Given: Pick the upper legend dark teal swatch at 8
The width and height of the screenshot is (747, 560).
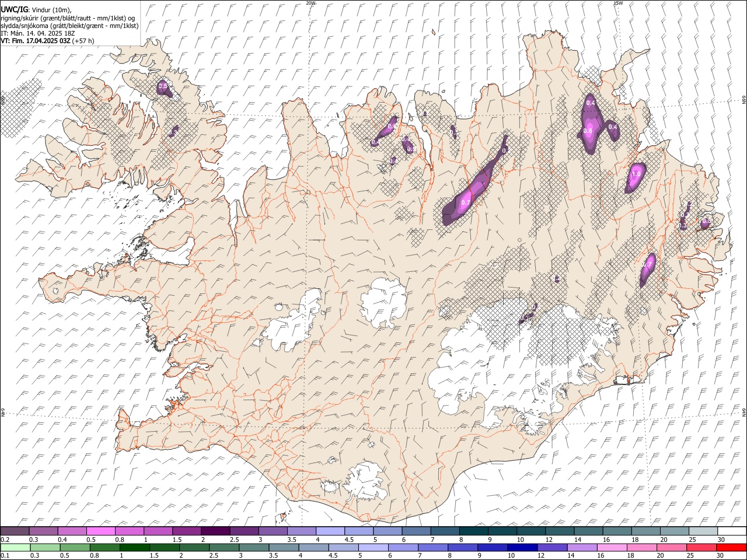Looking at the screenshot, I should coord(473,531).
